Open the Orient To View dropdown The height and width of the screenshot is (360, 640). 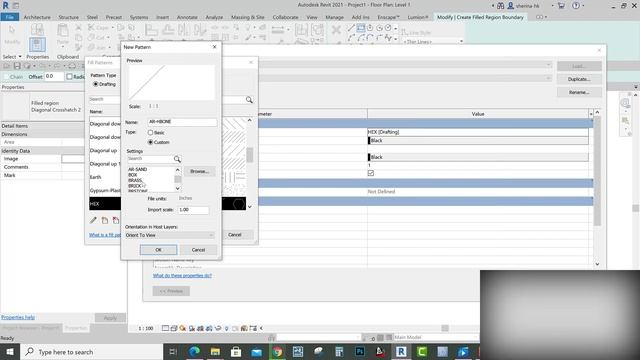coord(169,235)
